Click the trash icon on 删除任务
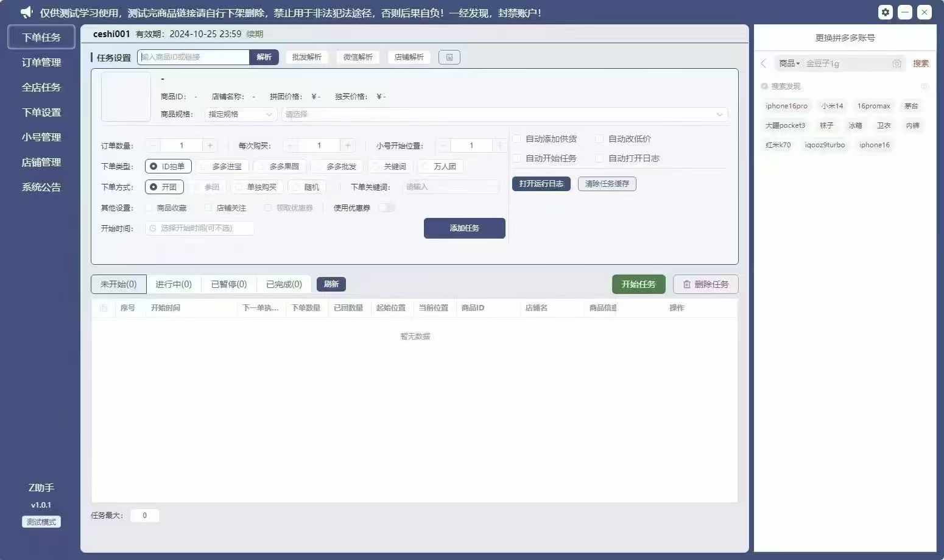This screenshot has width=944, height=560. click(x=686, y=284)
